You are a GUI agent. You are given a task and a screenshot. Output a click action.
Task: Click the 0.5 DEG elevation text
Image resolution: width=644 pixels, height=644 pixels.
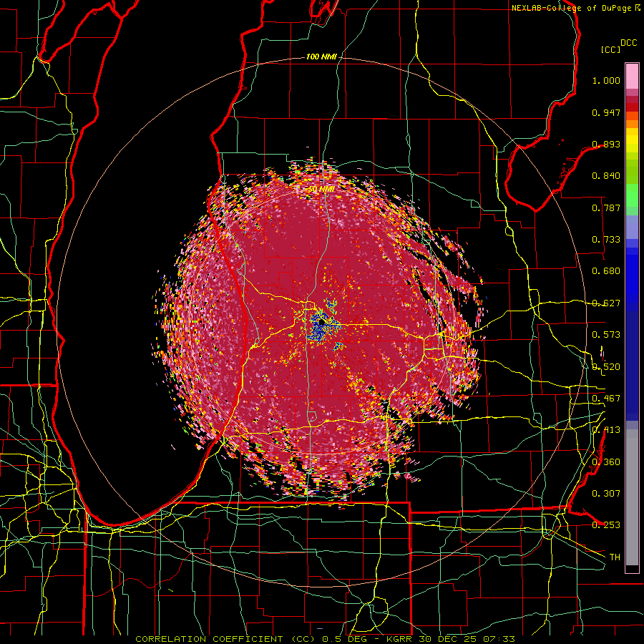(343, 639)
